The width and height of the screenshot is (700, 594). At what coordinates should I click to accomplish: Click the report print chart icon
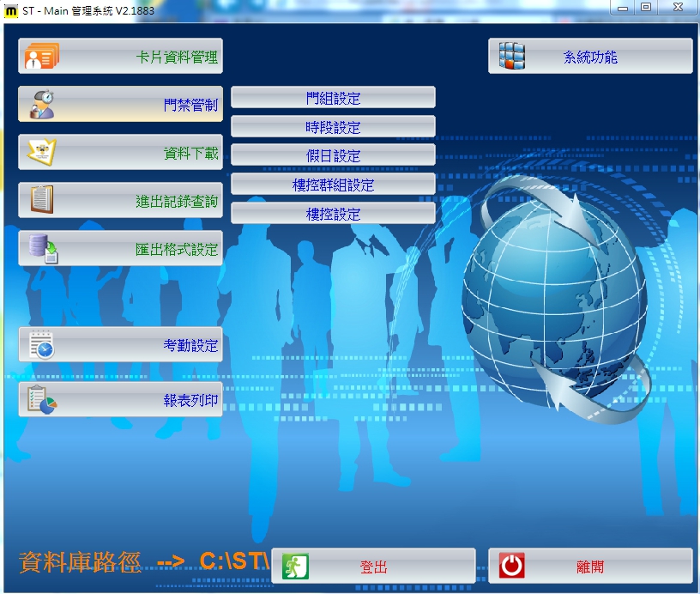[41, 399]
